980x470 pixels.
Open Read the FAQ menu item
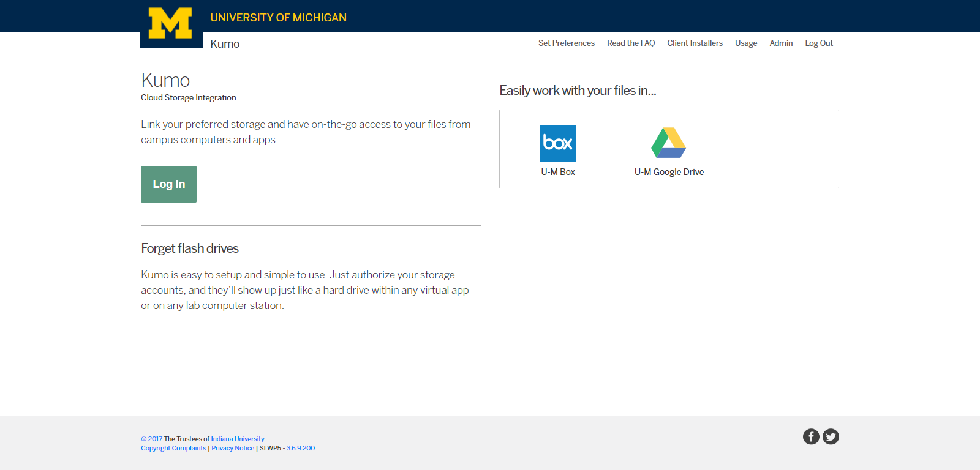point(631,43)
